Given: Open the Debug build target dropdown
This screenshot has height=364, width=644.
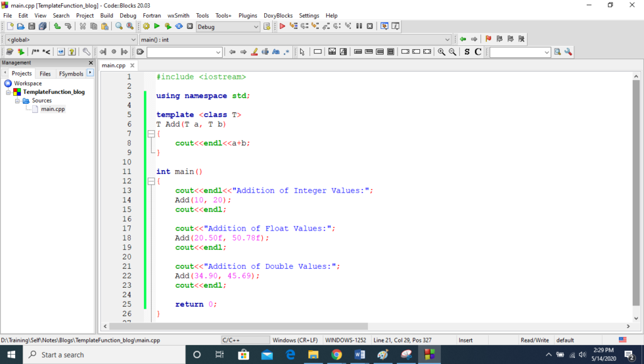Looking at the screenshot, I should 256,26.
